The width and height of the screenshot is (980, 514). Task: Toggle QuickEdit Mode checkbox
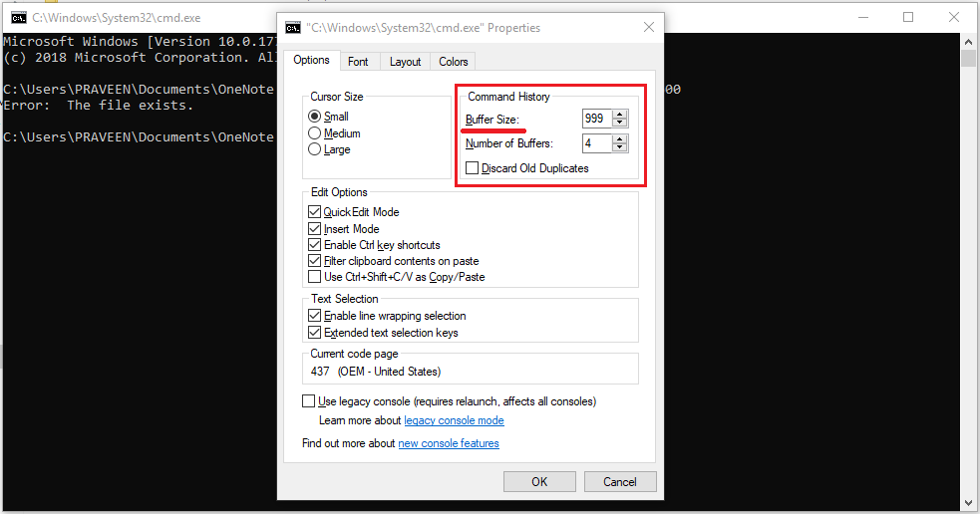pyautogui.click(x=314, y=212)
